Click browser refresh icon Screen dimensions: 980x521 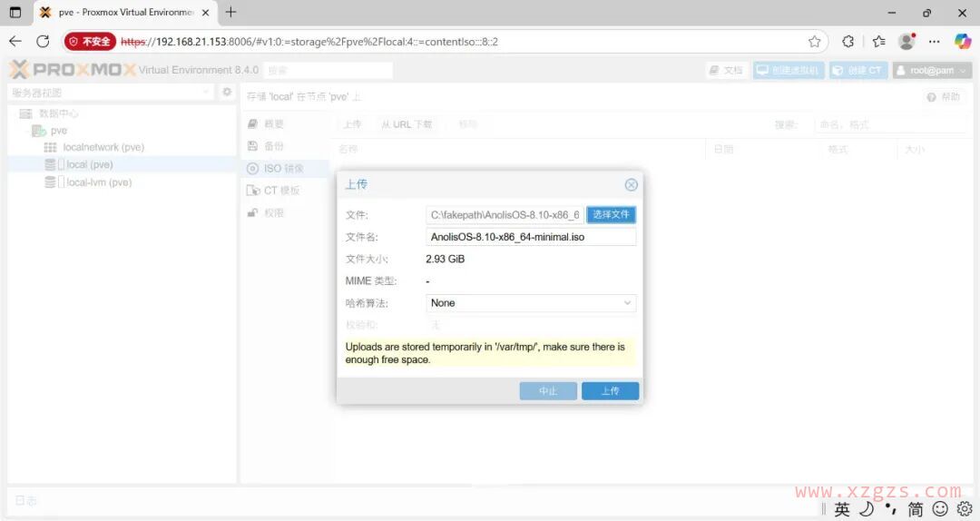click(x=43, y=41)
